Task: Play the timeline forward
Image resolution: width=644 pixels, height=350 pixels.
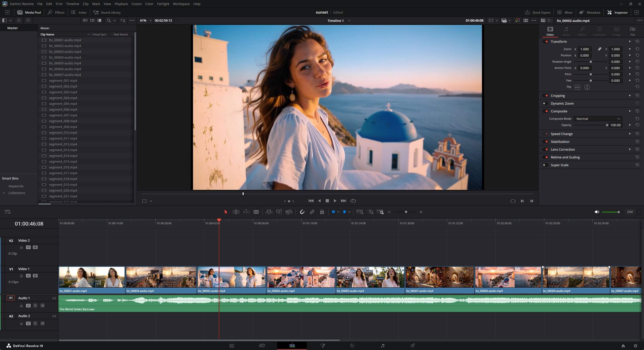Action: [x=335, y=201]
